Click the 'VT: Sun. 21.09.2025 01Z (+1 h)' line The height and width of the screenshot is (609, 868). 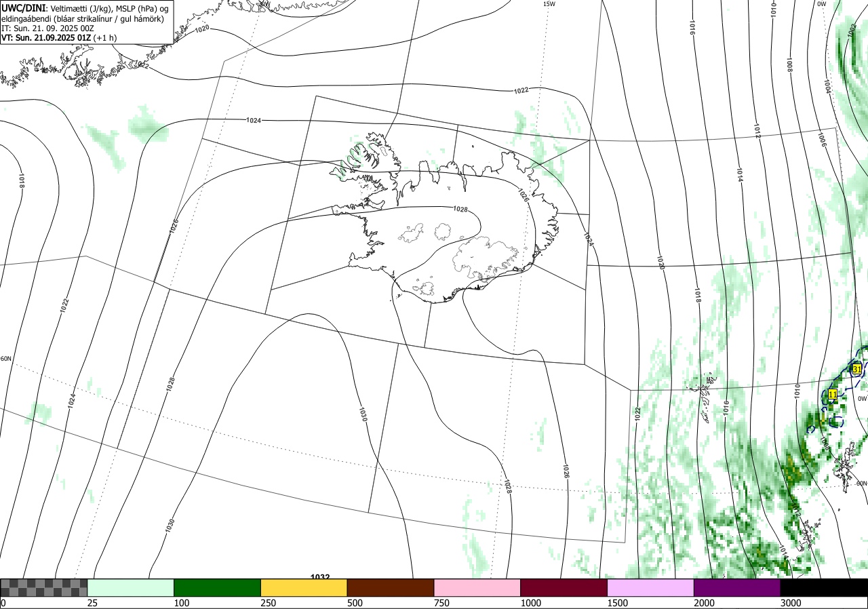pyautogui.click(x=59, y=38)
